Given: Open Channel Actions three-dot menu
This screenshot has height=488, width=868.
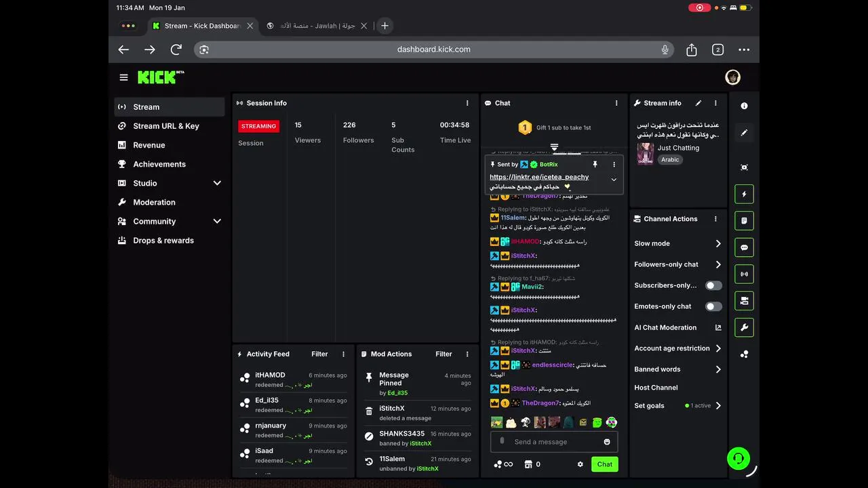Looking at the screenshot, I should point(715,219).
